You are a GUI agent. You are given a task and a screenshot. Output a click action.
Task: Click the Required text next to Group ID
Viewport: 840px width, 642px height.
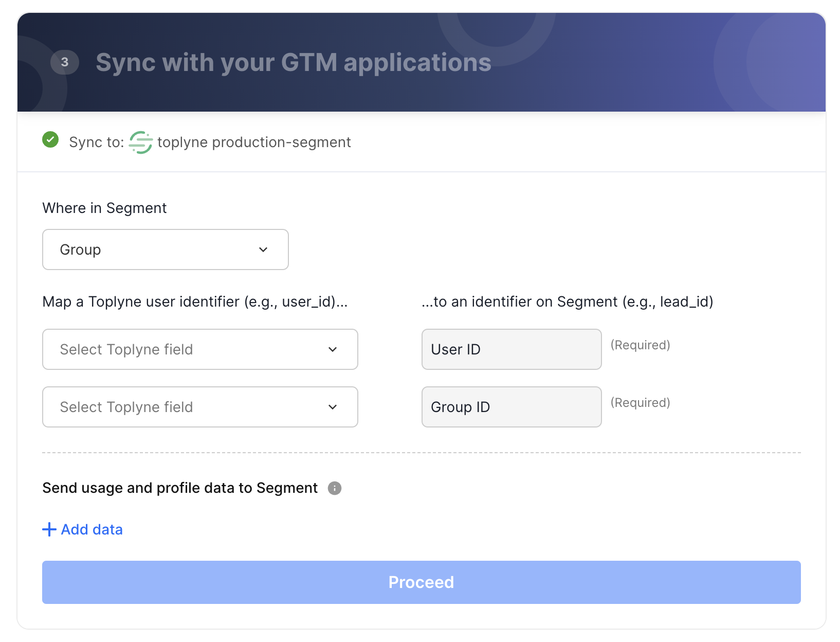641,403
